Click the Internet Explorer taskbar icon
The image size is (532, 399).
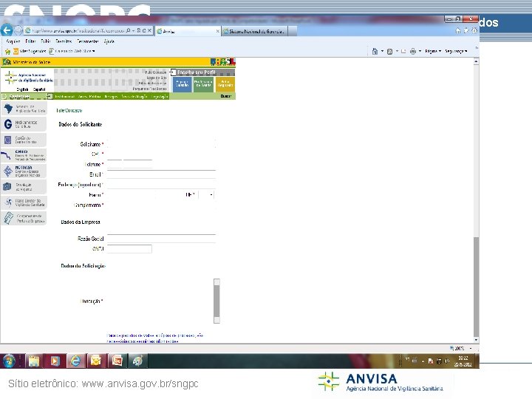pos(75,361)
